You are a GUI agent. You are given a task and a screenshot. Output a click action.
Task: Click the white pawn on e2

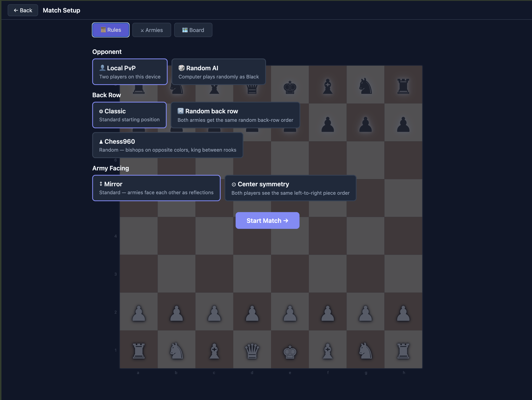290,313
